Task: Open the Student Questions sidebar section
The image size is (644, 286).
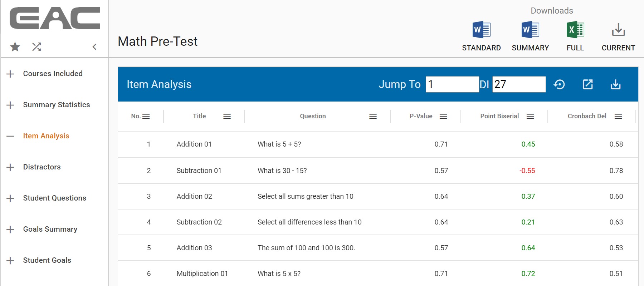Action: [54, 198]
